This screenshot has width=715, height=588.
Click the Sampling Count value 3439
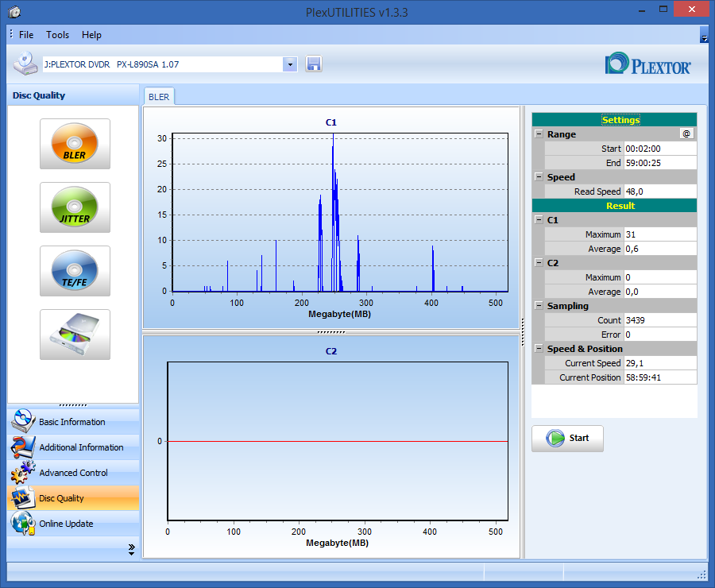[660, 320]
